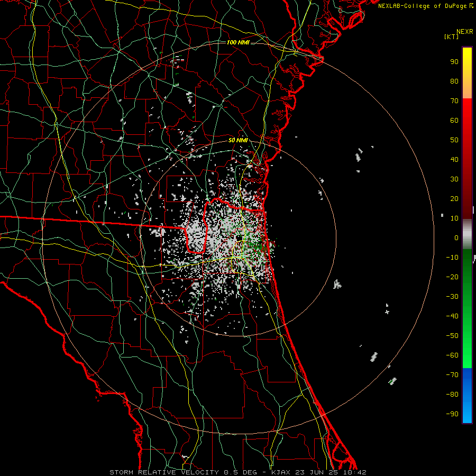
Task: Click the '100 NMI' range ring label
Action: [x=238, y=42]
